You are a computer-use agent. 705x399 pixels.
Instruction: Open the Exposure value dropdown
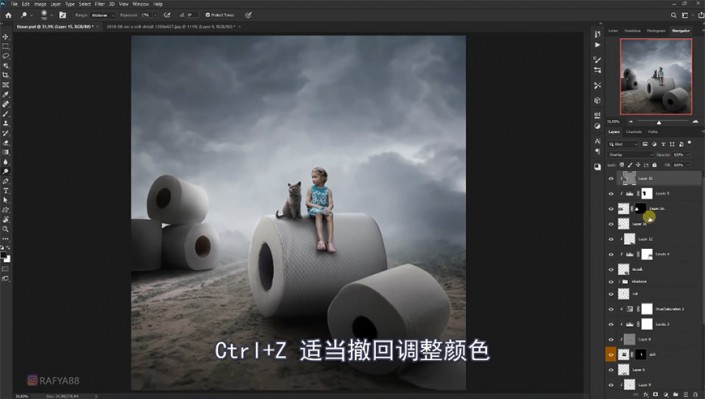[156, 15]
